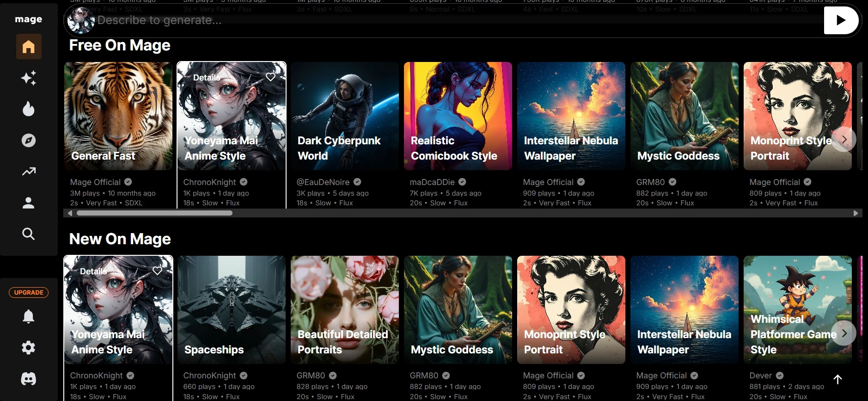Screen dimensions: 868x401
Task: Open the Beautiful Detailed Portraits thumbnail
Action: [345, 310]
